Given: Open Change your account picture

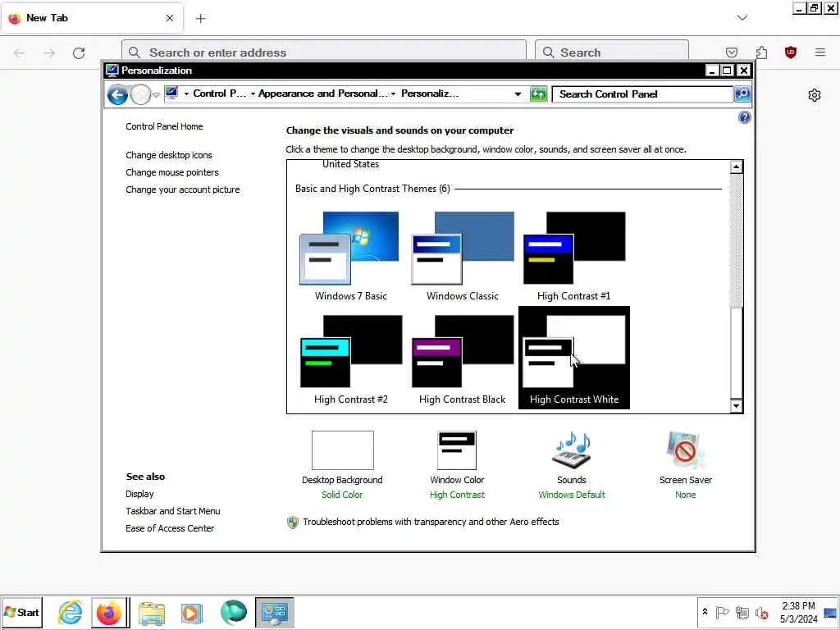Looking at the screenshot, I should click(183, 189).
